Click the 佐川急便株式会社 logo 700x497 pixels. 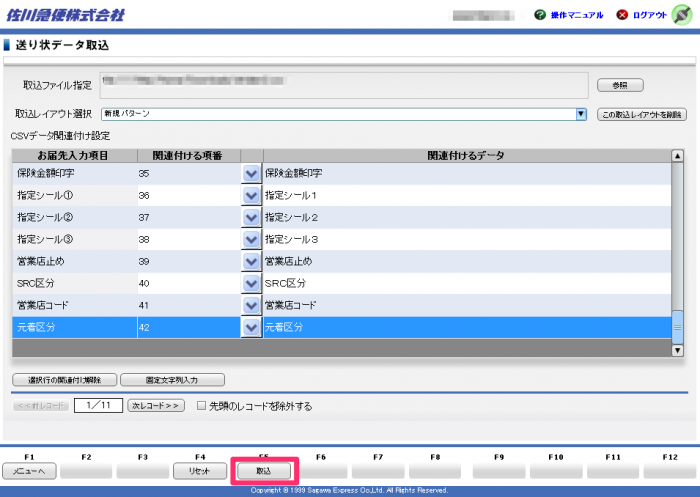[x=66, y=15]
